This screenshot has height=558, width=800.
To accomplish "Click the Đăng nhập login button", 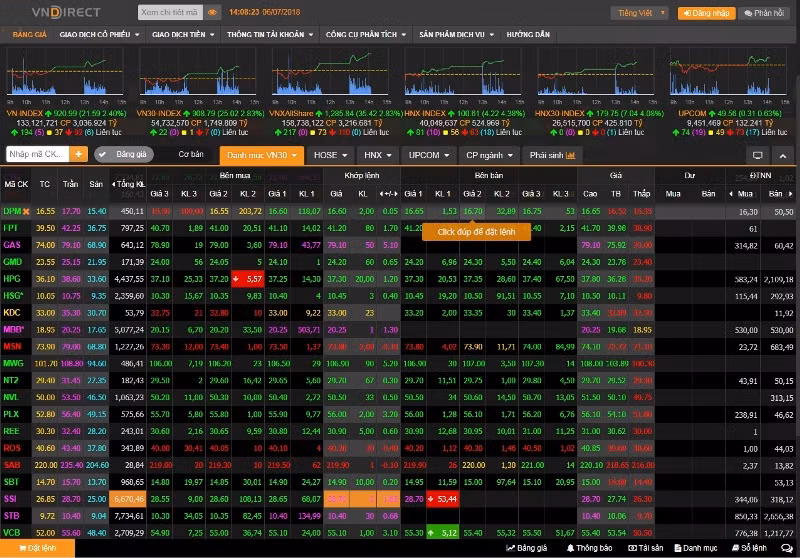I will (x=706, y=13).
